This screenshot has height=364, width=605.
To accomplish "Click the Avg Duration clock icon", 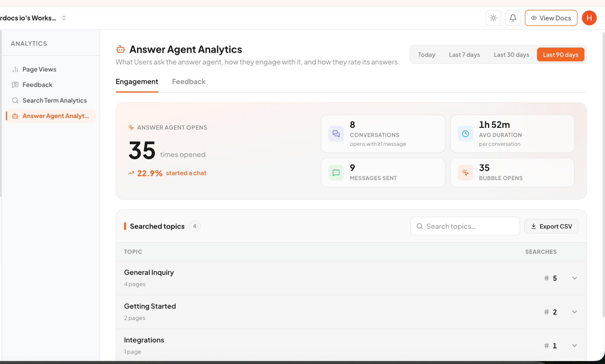I will [x=465, y=134].
